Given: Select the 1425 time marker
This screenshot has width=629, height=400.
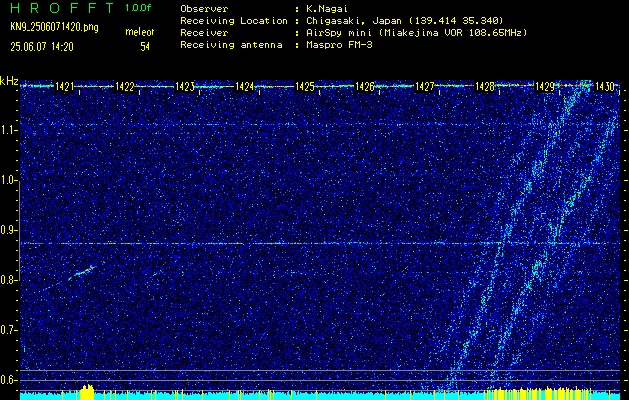Looking at the screenshot, I should click(x=304, y=86).
